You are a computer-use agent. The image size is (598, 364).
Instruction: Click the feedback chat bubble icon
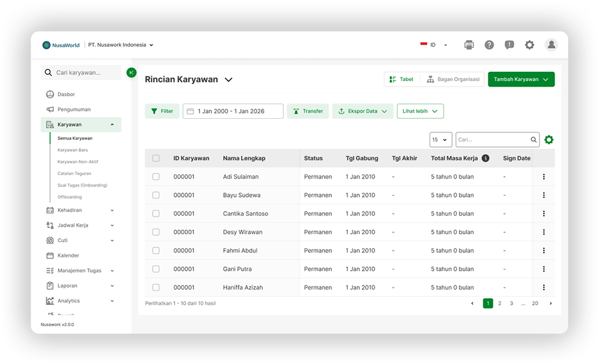pyautogui.click(x=509, y=45)
